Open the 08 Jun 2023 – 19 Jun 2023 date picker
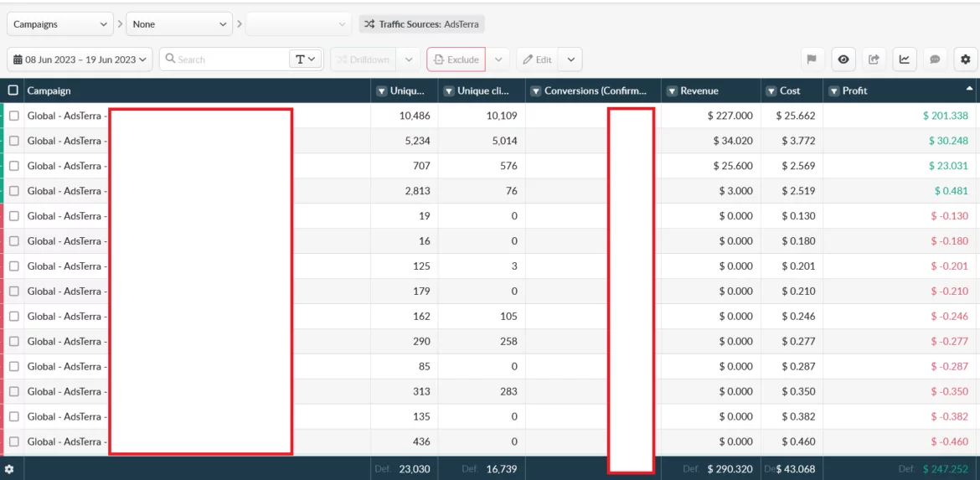This screenshot has height=480, width=980. 80,59
